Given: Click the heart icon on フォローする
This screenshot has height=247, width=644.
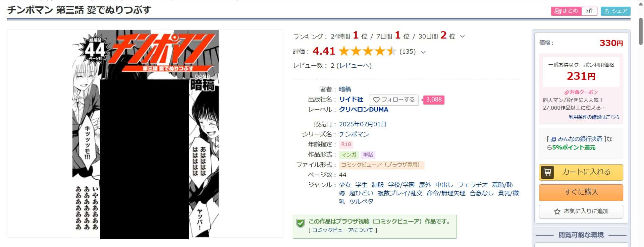Looking at the screenshot, I should coord(376,100).
